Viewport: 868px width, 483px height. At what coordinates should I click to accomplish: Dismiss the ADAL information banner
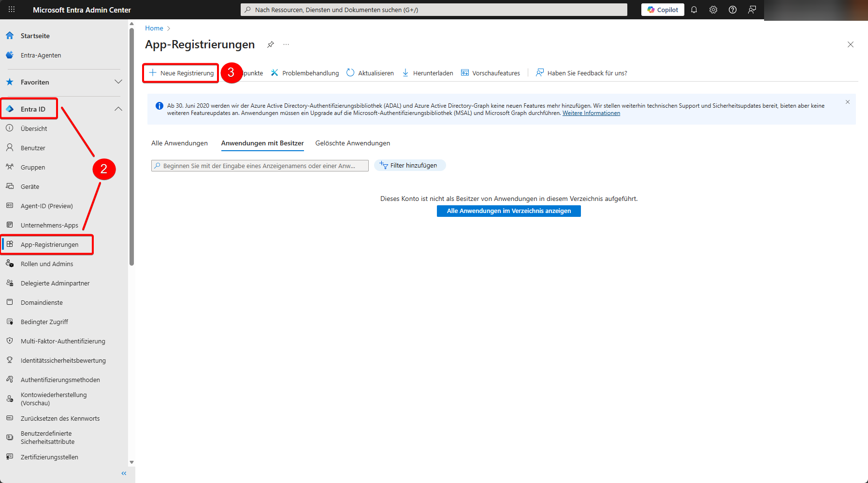(848, 102)
